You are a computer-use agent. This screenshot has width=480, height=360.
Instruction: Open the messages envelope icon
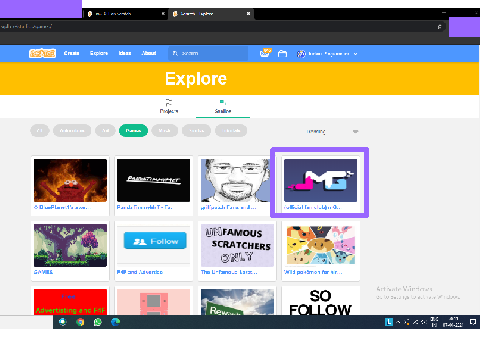point(265,53)
